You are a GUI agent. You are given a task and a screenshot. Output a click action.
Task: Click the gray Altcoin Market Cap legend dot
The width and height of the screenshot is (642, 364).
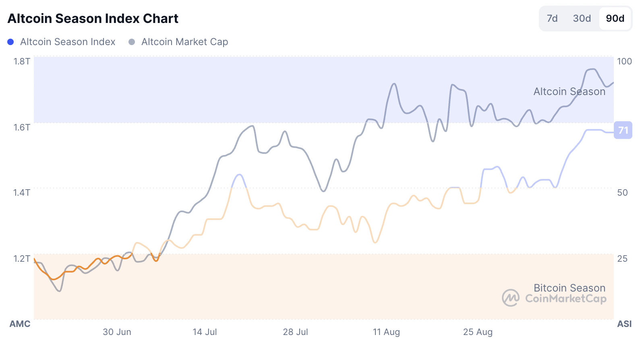[131, 41]
